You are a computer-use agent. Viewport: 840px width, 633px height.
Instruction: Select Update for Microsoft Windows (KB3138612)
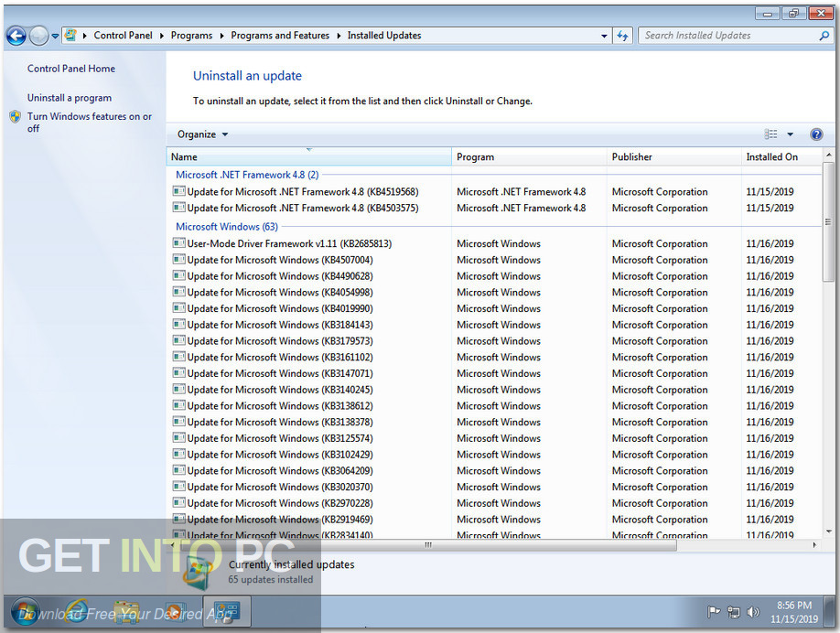coord(280,406)
